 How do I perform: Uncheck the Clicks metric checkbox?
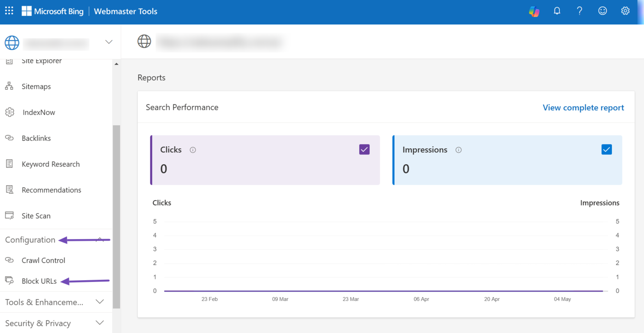(364, 149)
